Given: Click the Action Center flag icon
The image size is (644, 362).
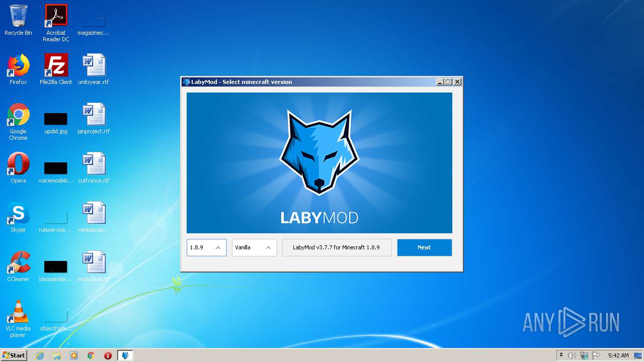Looking at the screenshot, I should coord(596,355).
